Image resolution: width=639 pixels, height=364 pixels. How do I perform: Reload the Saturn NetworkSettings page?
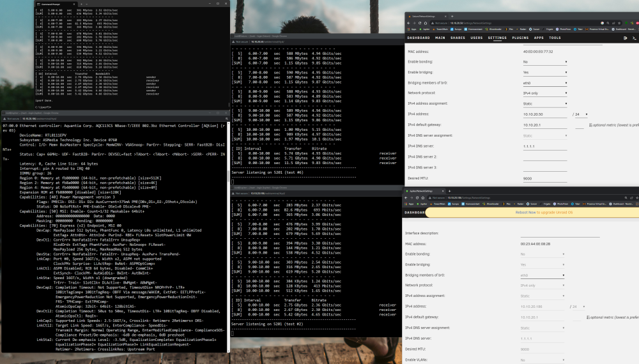pos(420,23)
